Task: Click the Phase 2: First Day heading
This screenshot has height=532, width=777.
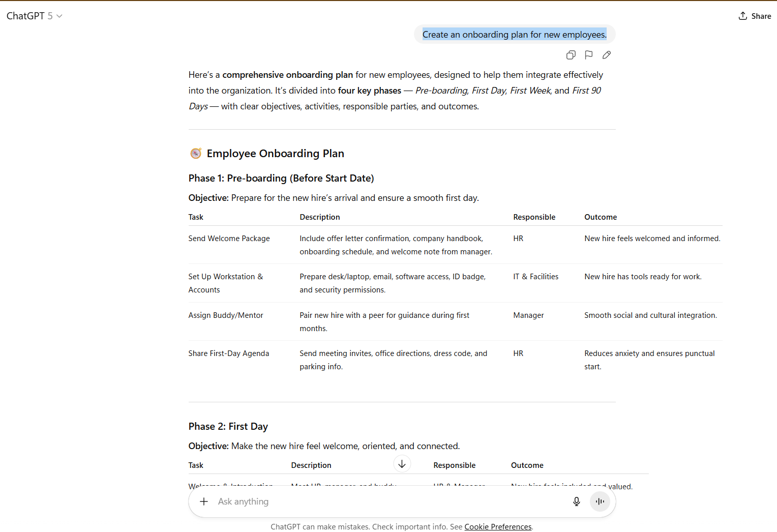Action: [228, 426]
